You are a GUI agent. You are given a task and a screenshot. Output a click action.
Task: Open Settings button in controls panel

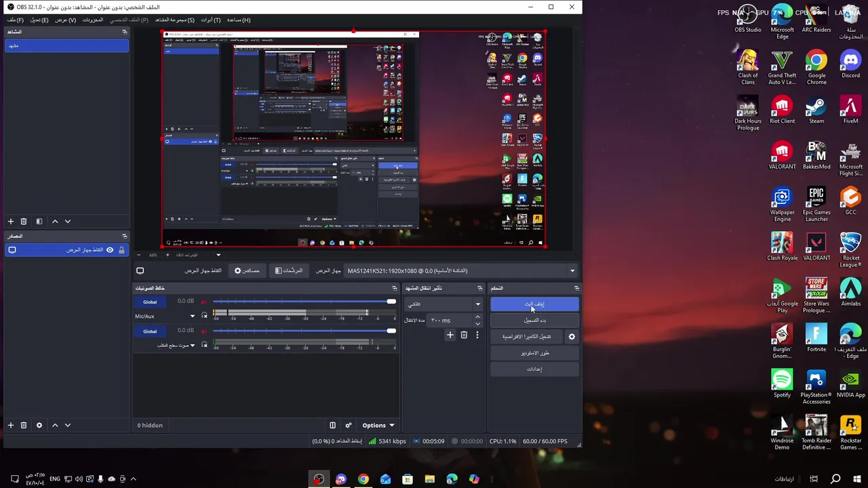point(534,369)
